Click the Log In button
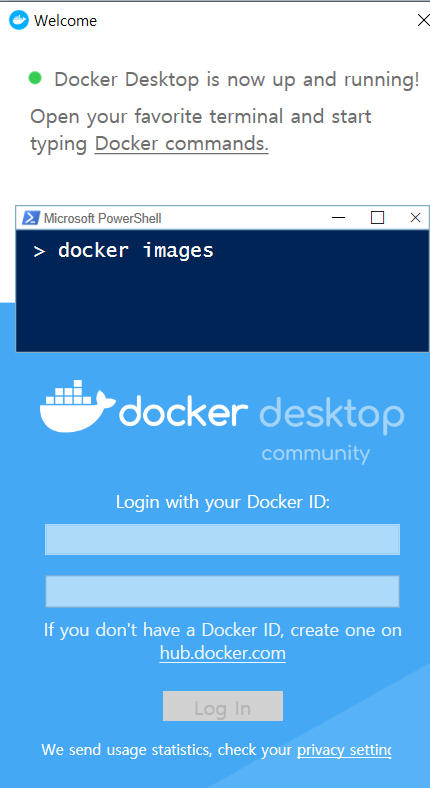 pyautogui.click(x=223, y=706)
